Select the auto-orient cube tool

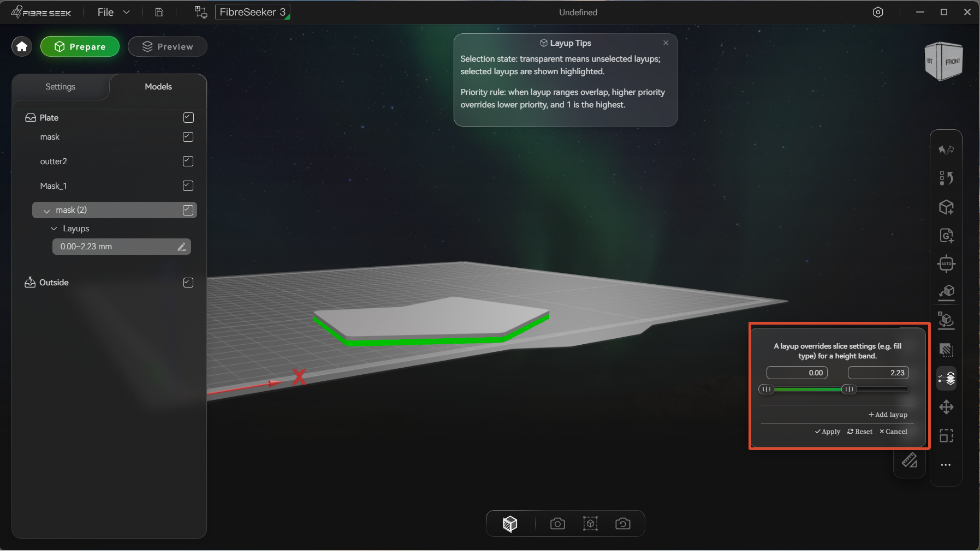(x=946, y=321)
